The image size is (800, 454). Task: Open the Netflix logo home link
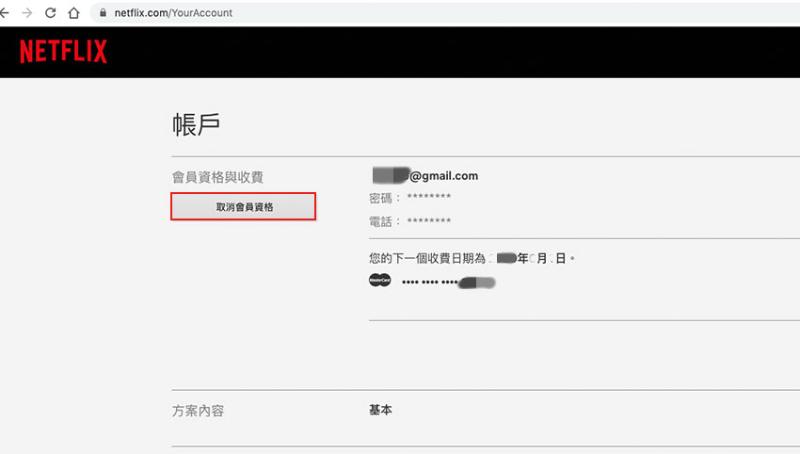click(63, 52)
